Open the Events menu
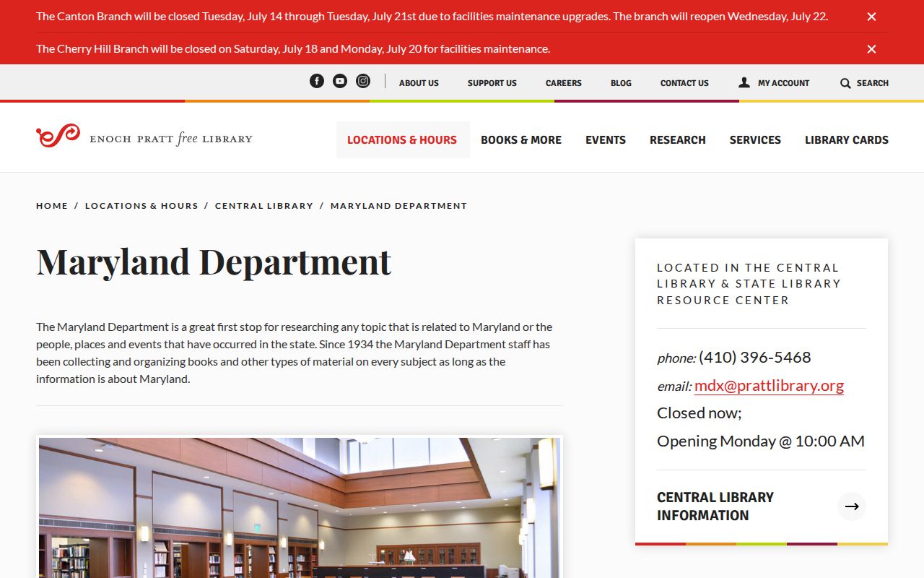This screenshot has height=578, width=924. click(x=606, y=140)
